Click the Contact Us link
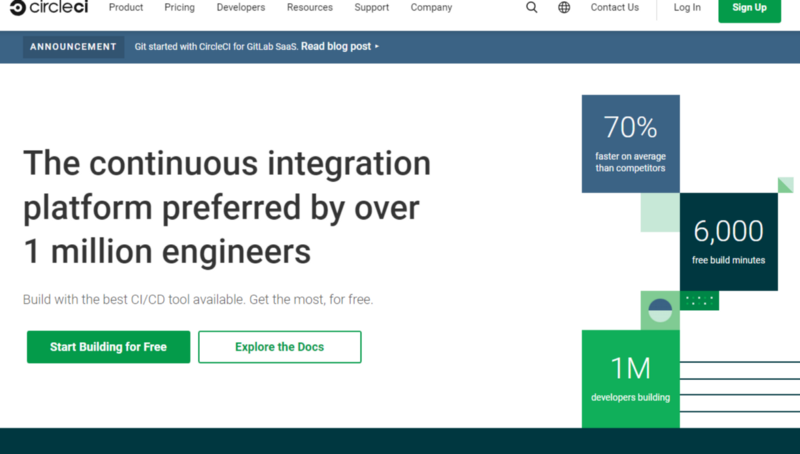Image resolution: width=800 pixels, height=454 pixels. click(614, 7)
